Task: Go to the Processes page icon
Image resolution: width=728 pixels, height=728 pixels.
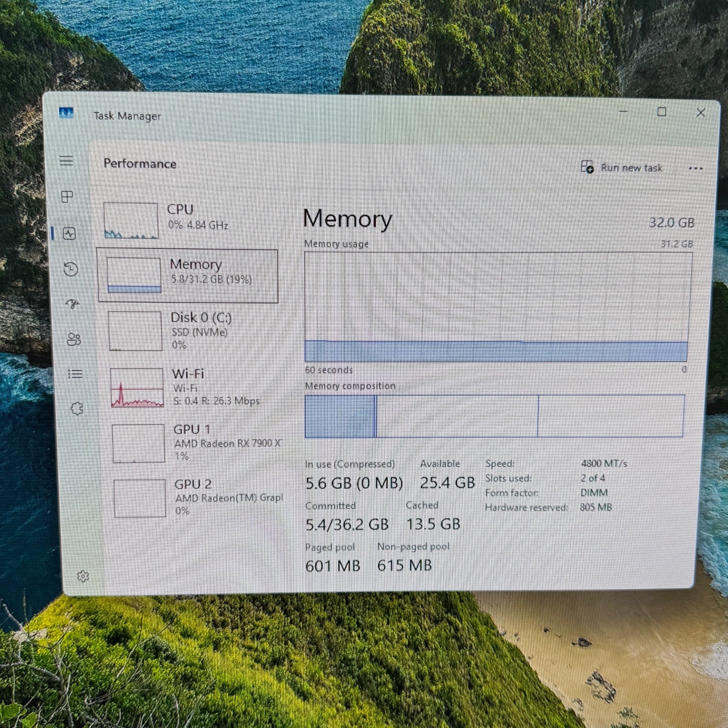Action: coord(67,196)
